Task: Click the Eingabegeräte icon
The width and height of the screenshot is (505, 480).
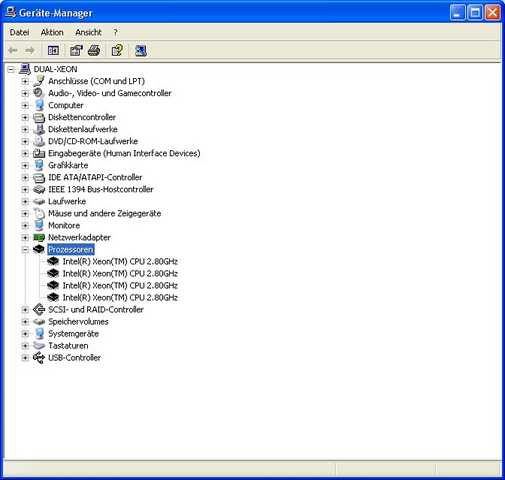Action: 39,153
